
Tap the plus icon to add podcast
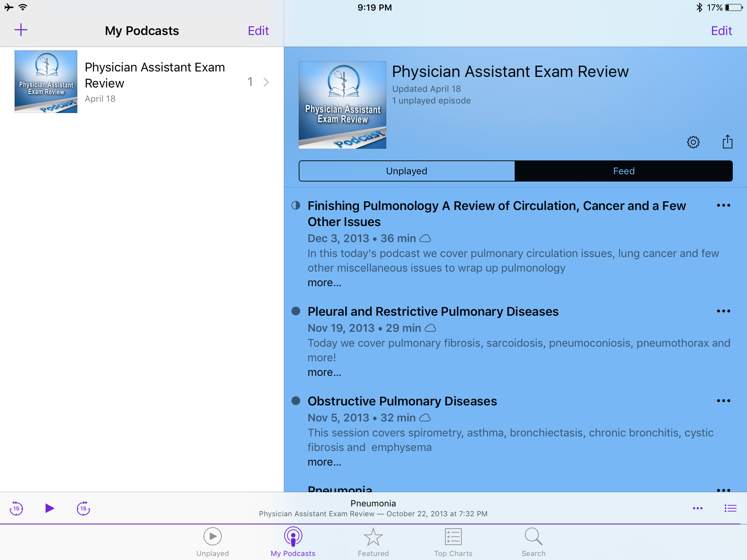click(21, 30)
